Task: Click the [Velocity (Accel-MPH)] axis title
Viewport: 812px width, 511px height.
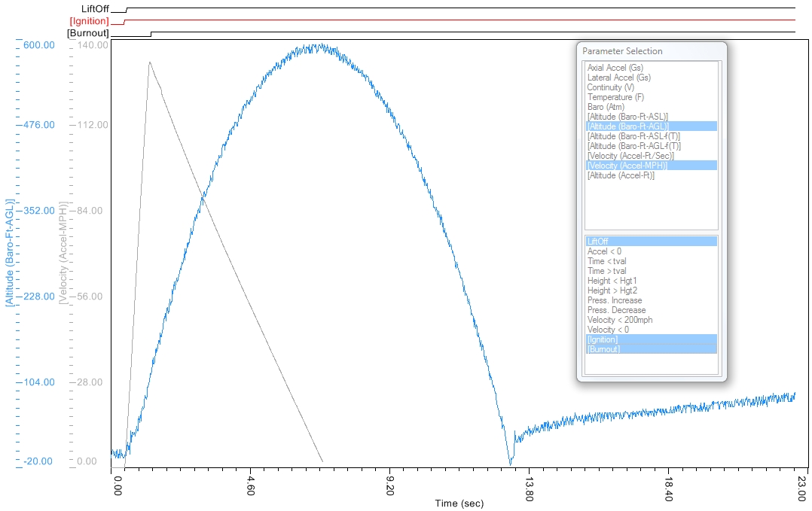Action: 63,253
